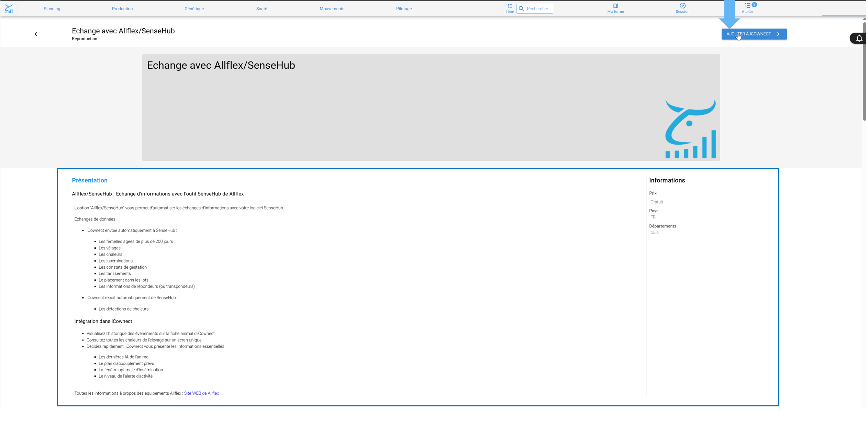Click the Ajouter à iCownect button
This screenshot has height=427, width=868.
coord(754,34)
